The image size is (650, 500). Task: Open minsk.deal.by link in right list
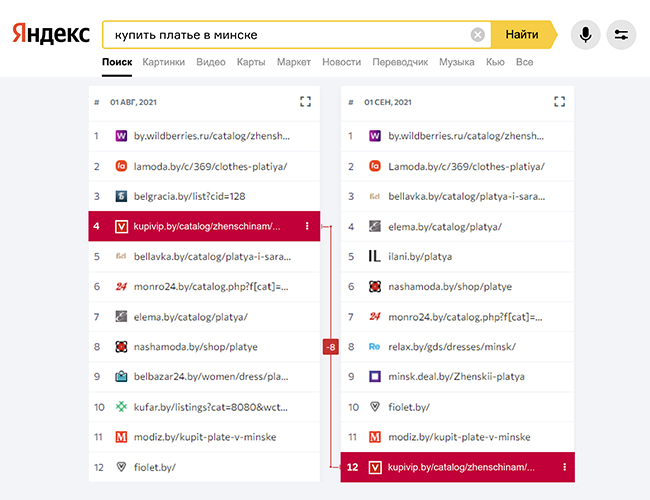[x=452, y=377]
